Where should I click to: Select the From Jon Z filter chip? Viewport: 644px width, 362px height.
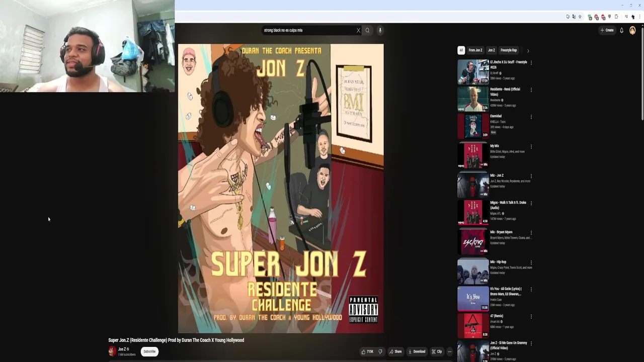point(475,50)
